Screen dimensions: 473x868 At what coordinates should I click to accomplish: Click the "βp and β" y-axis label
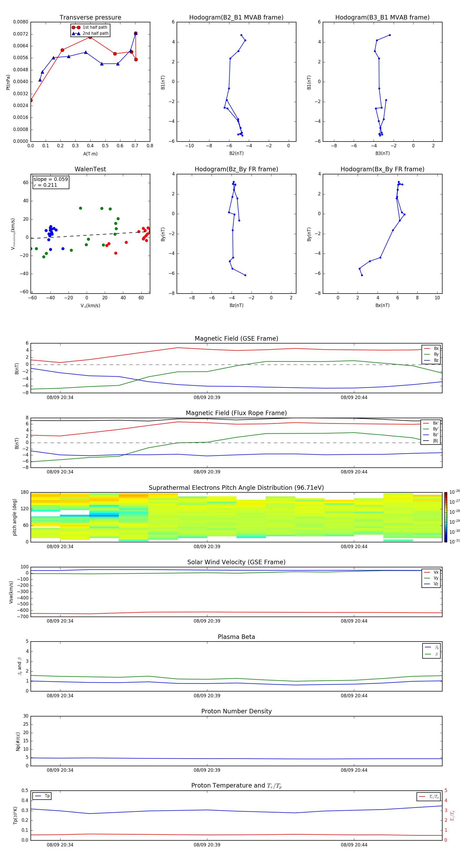tap(19, 666)
